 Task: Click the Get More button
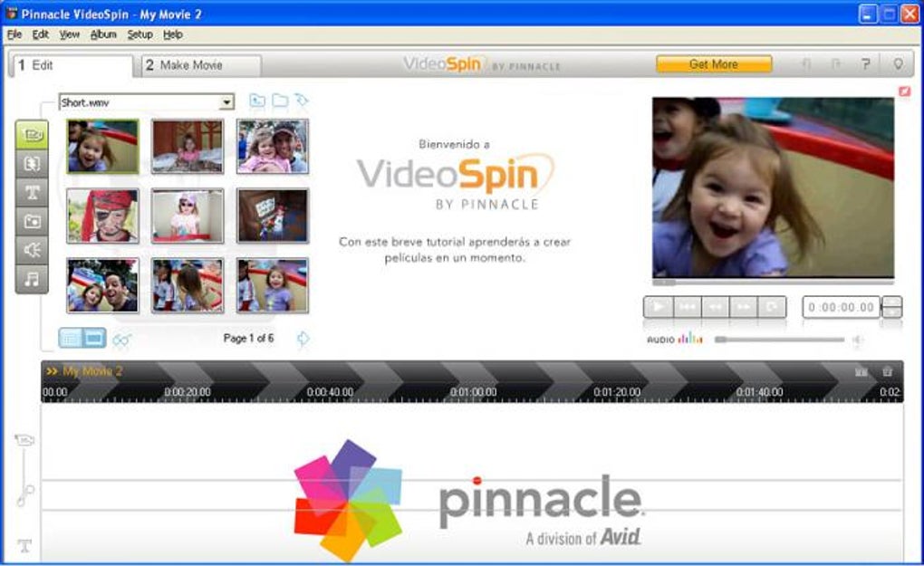tap(714, 64)
